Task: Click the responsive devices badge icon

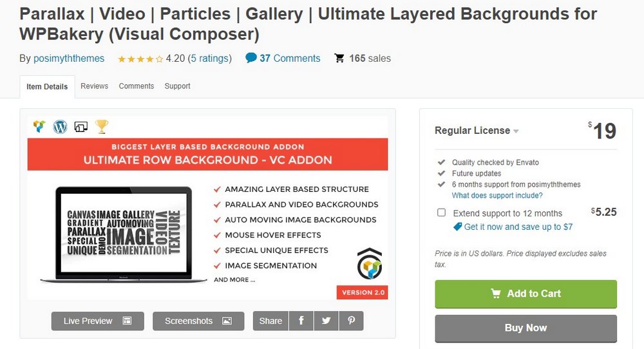Action: 81,127
